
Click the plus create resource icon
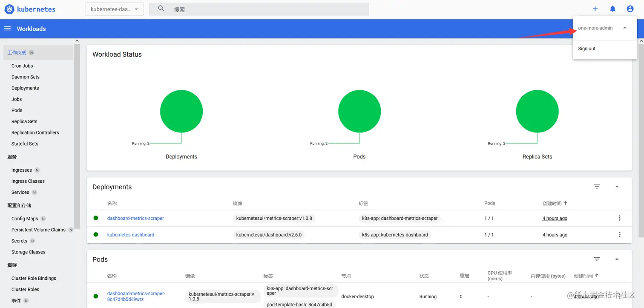point(595,9)
